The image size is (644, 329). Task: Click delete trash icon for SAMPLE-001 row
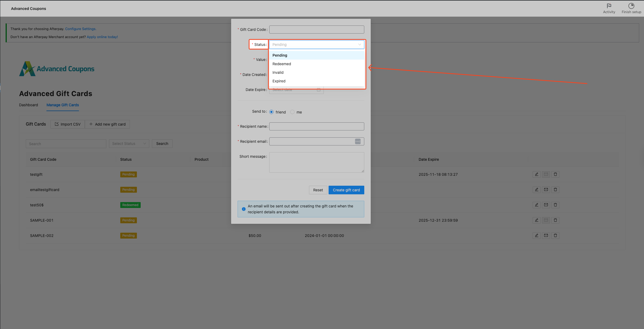(555, 220)
